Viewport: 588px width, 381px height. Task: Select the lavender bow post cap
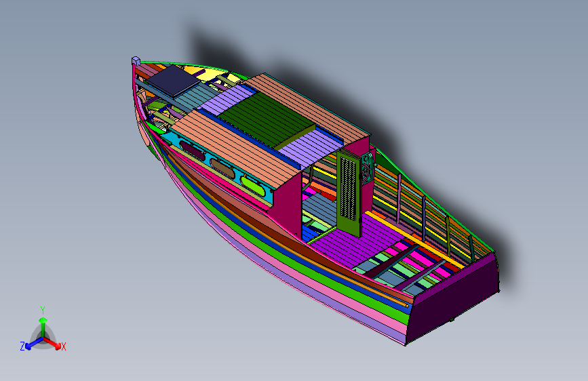pyautogui.click(x=136, y=60)
